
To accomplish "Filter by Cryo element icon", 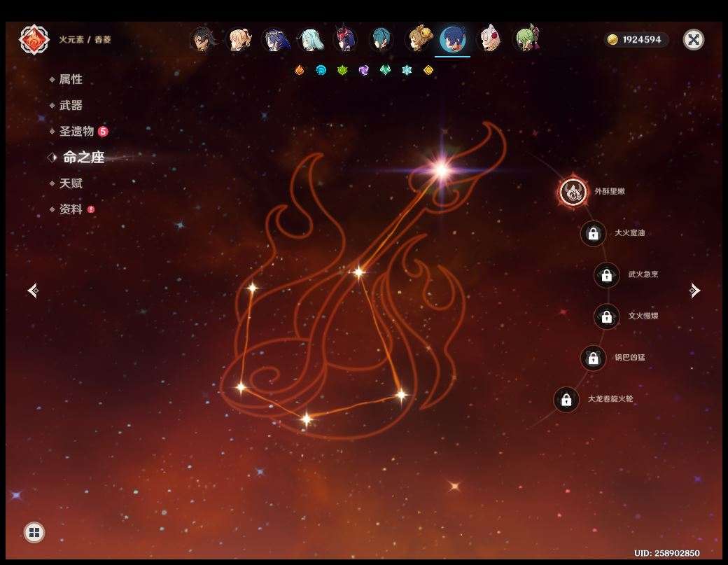I will (407, 70).
